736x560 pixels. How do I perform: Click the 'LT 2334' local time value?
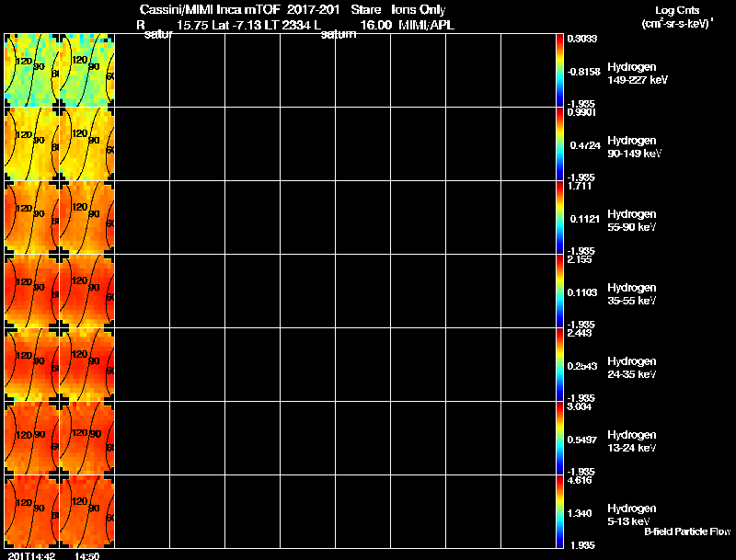[288, 25]
